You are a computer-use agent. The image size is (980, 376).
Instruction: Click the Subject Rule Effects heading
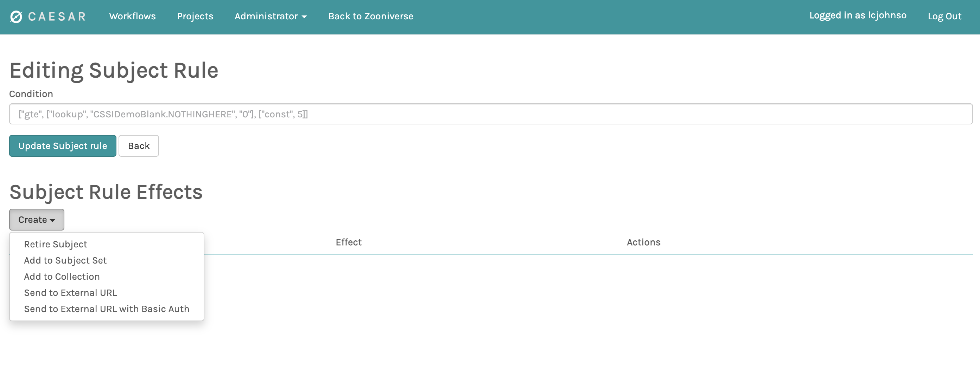(106, 192)
